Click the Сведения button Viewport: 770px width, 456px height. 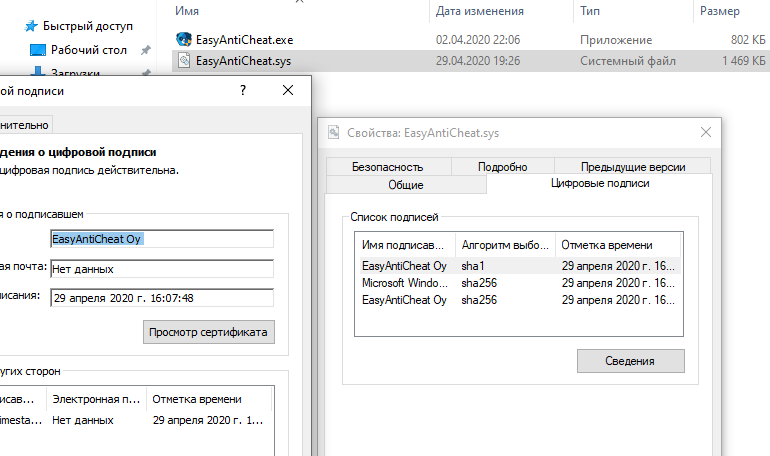(630, 360)
